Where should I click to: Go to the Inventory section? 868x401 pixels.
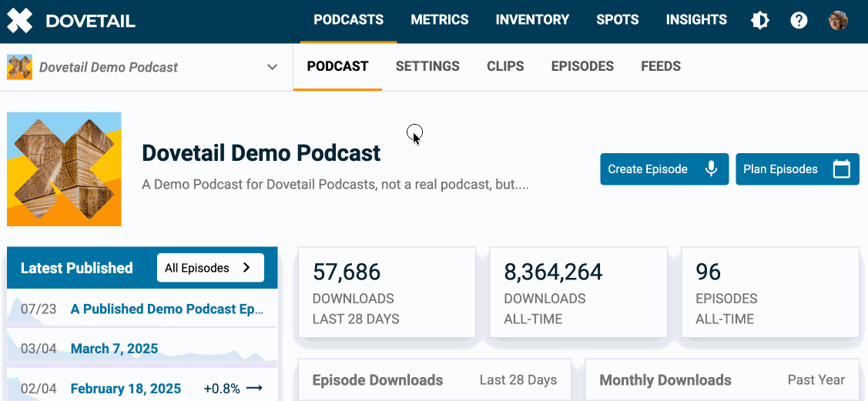pyautogui.click(x=532, y=20)
